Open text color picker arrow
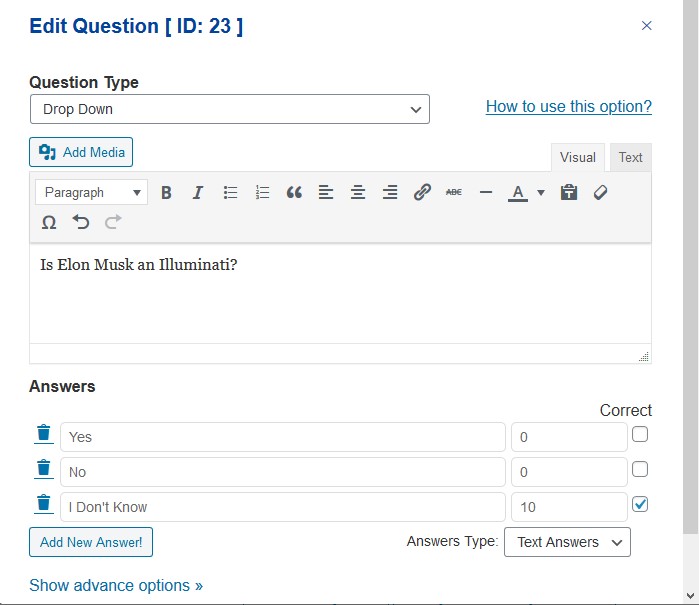This screenshot has width=699, height=605. click(x=541, y=193)
